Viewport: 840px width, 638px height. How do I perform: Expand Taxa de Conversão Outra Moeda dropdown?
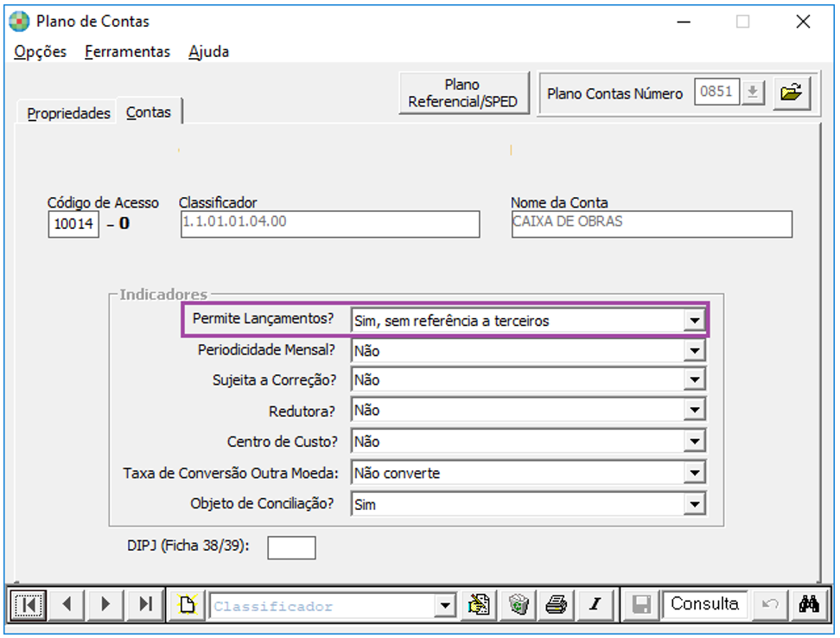tap(695, 473)
